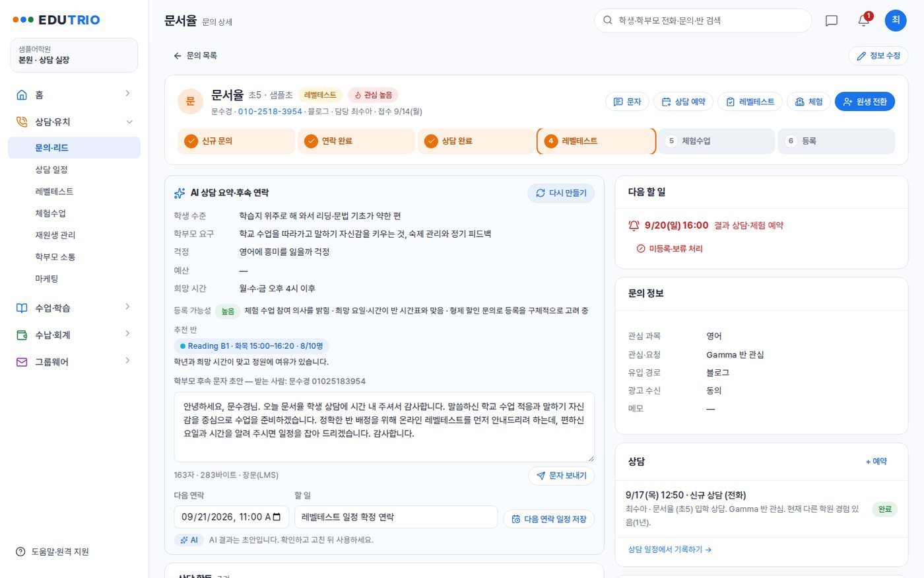This screenshot has width=924, height=578.
Task: Click the 수납·회계 wallet icon
Action: pos(22,335)
